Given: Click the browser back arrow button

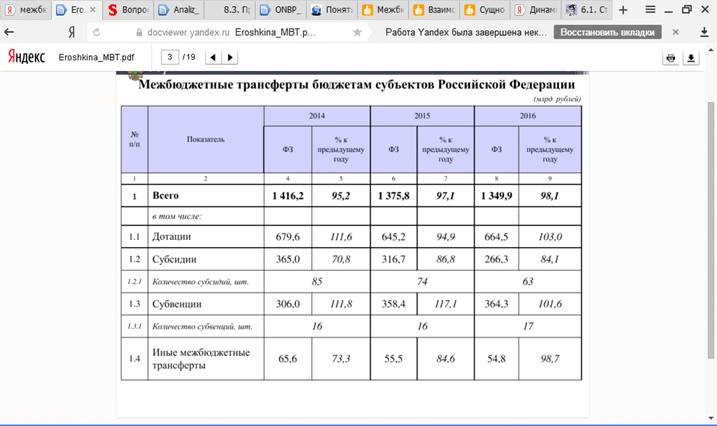Looking at the screenshot, I should point(12,32).
